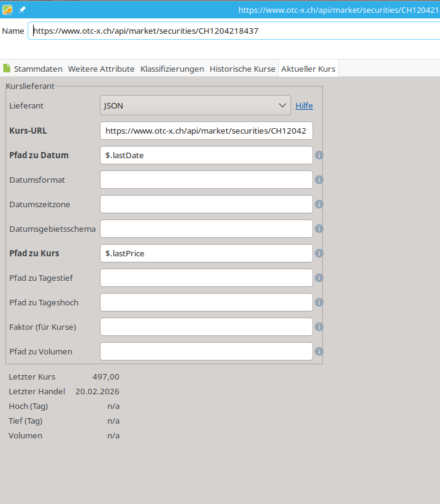Click info icon beside the Datumsformat field
Image resolution: width=440 pixels, height=504 pixels.
(x=319, y=180)
